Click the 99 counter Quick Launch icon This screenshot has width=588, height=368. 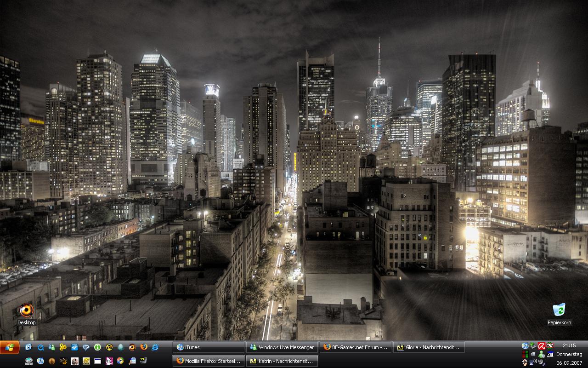coord(143,361)
